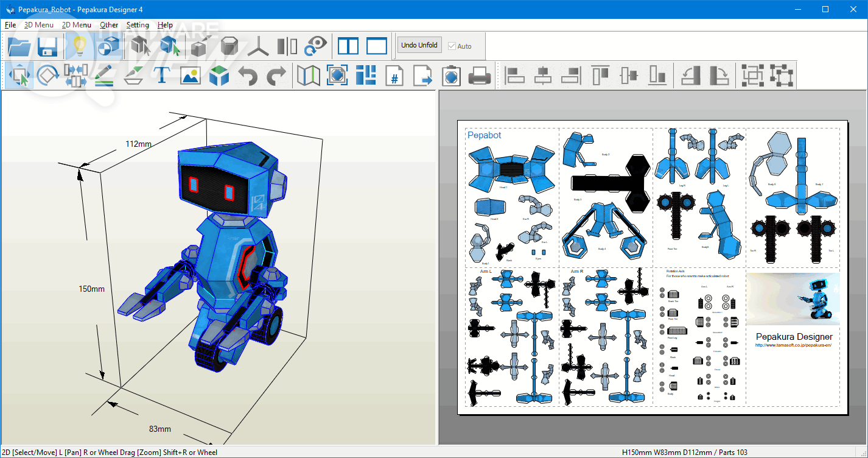This screenshot has width=868, height=458.
Task: Select the blue T text tool
Action: coord(161,76)
